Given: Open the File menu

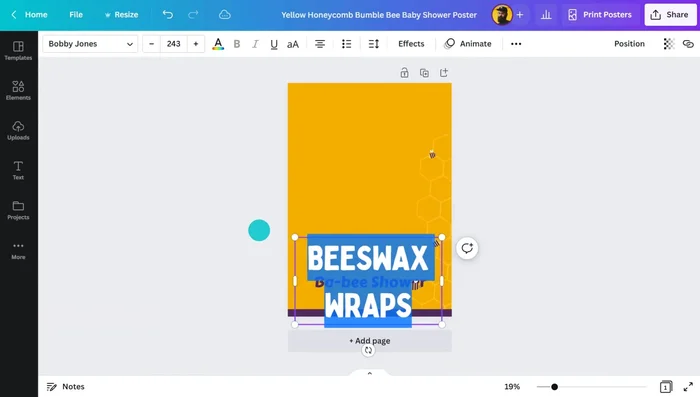Looking at the screenshot, I should click(76, 15).
